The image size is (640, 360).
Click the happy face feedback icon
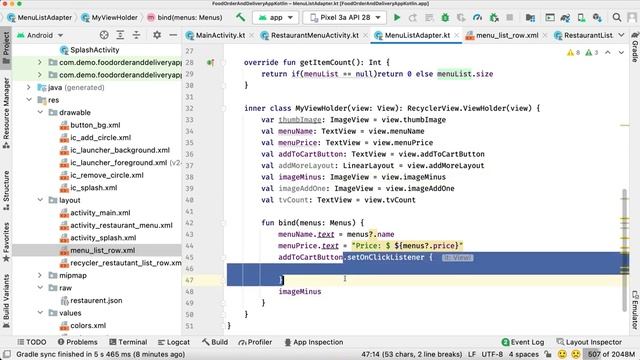pos(562,354)
